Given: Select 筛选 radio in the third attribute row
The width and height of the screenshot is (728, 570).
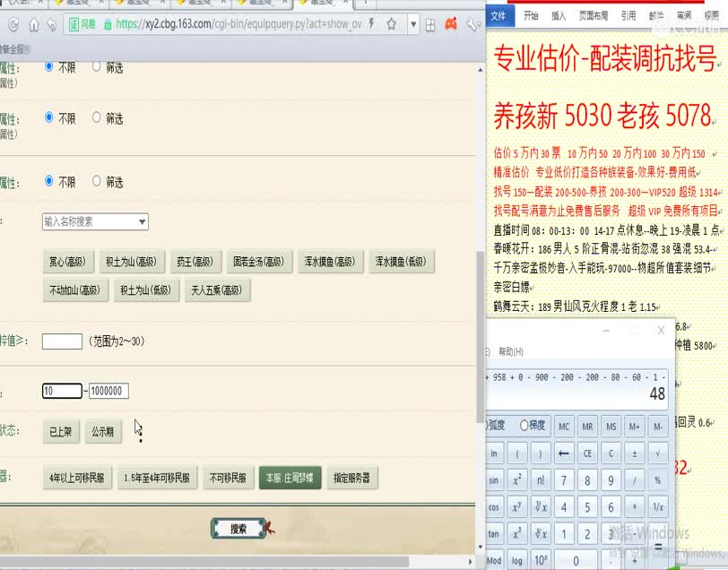Looking at the screenshot, I should (x=96, y=180).
